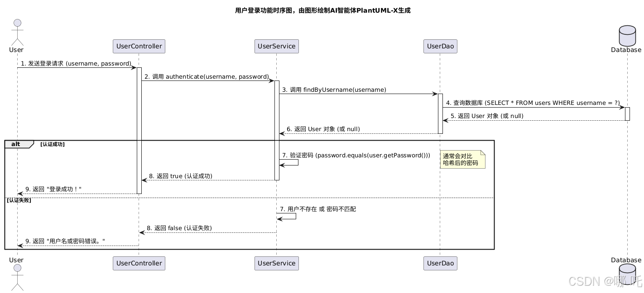Viewport: 644px width, 293px height.
Task: Select the top UserService participant box
Action: 276,46
